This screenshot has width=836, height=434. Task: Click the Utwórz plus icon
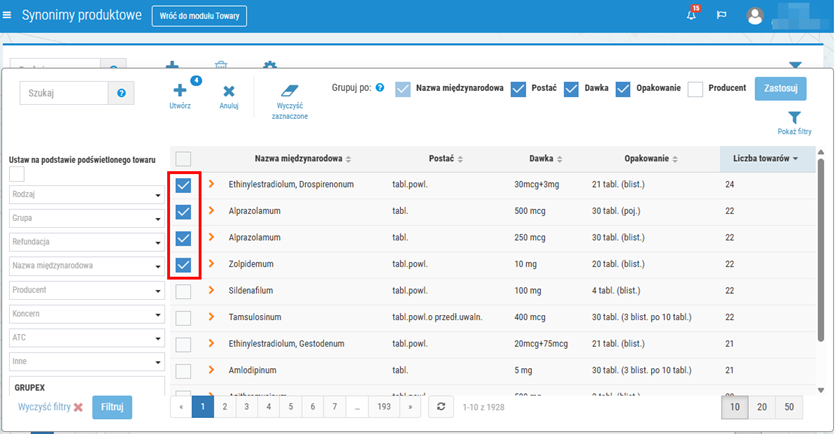pos(179,91)
